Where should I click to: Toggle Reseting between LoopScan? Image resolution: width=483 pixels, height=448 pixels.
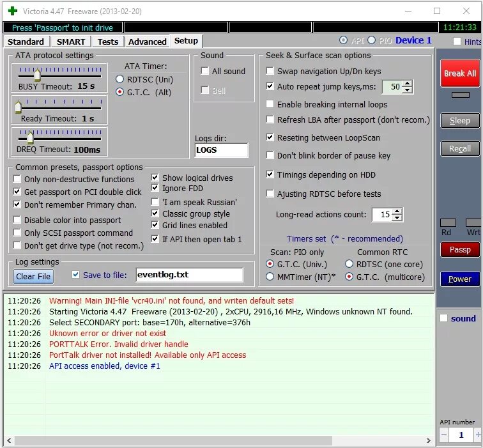point(270,137)
